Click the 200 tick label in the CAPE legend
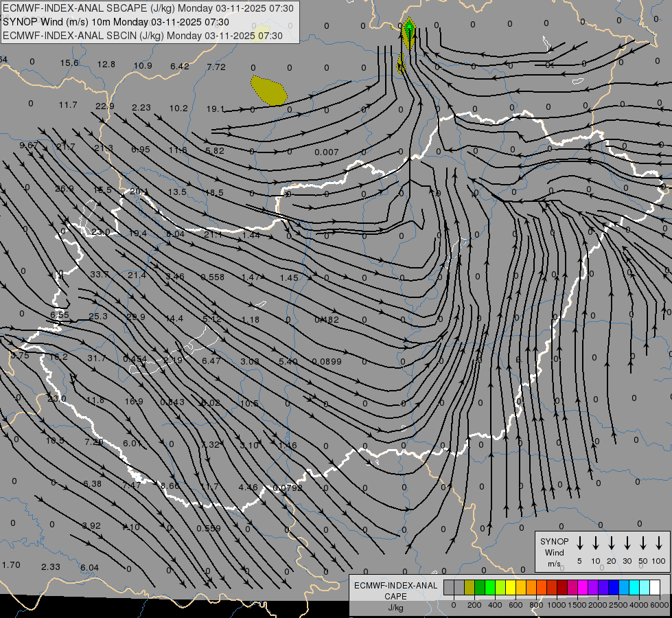 pyautogui.click(x=474, y=605)
